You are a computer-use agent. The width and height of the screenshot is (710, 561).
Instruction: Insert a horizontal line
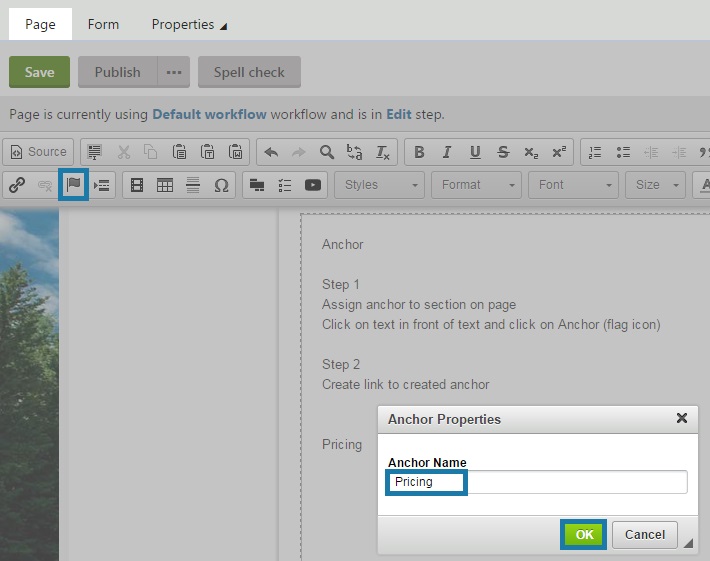[x=193, y=185]
